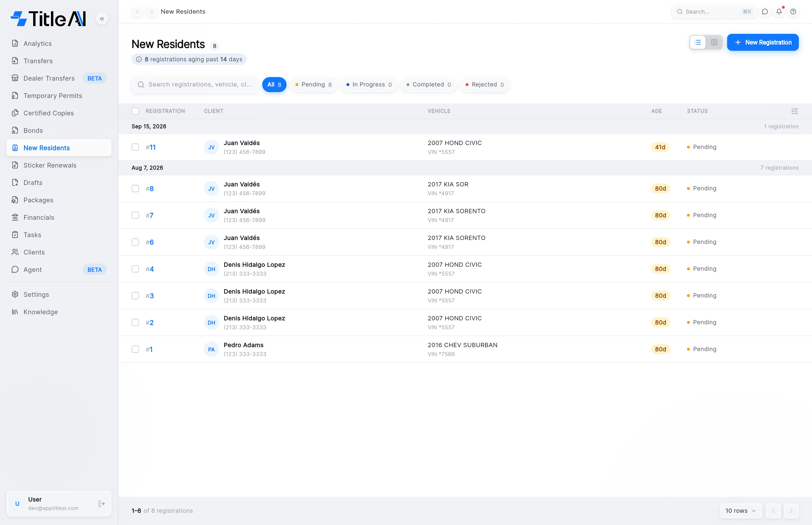Click the New Residents sidebar icon

point(15,148)
